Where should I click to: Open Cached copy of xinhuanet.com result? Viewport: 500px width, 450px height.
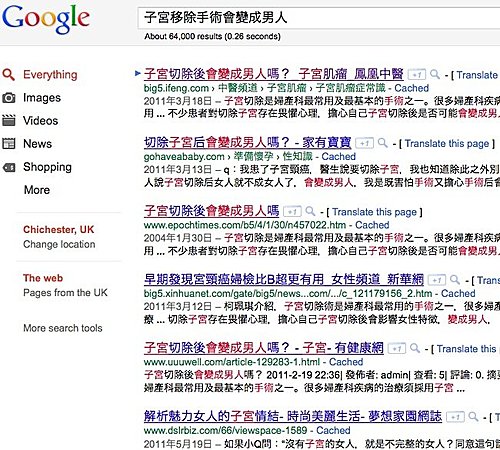point(458,293)
